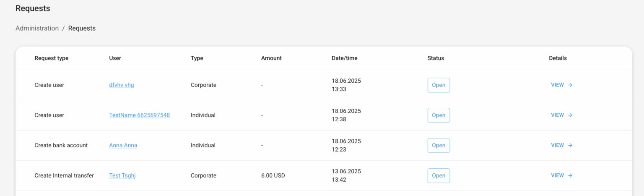Viewport: 644px width, 196px height.
Task: Click the arrow icon in Anna Anna row
Action: pyautogui.click(x=570, y=145)
